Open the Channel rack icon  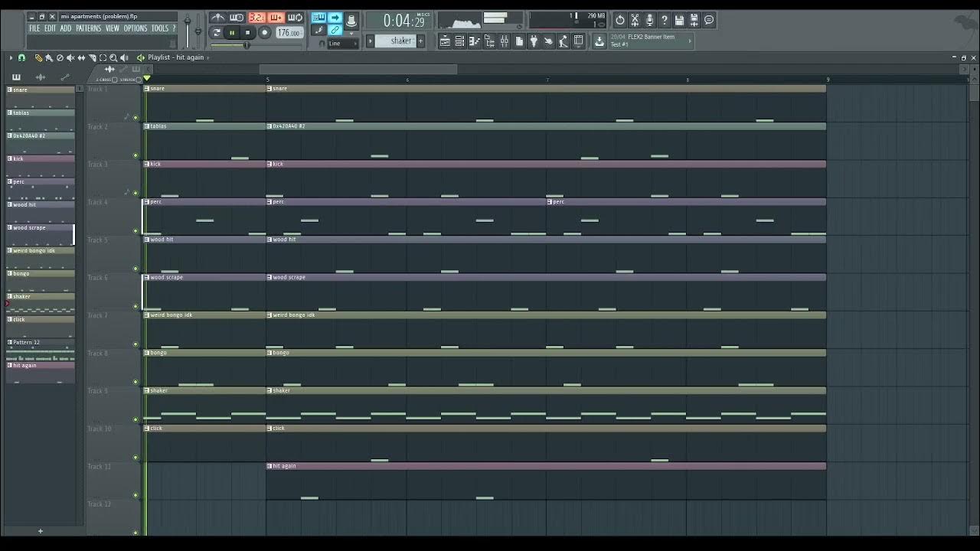(459, 41)
